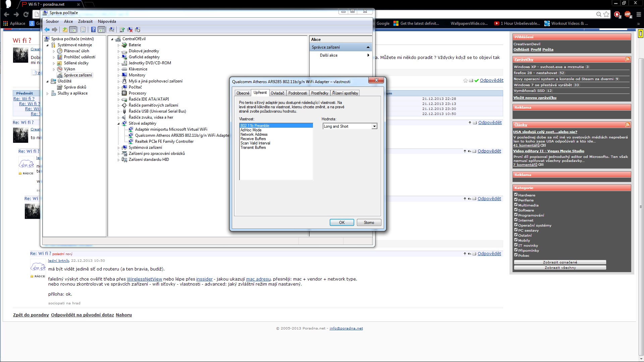Screen dimensions: 644x362
Task: Select AdHoc Mode in property list
Action: (251, 130)
